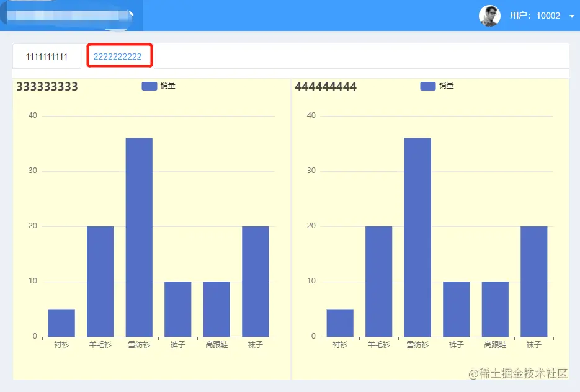Click 销量 legend text in chart 333333333
Screen dimensions: 580x392
[168, 86]
